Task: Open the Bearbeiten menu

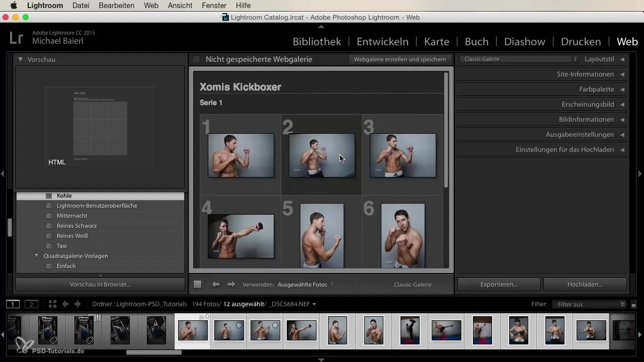Action: pos(116,6)
